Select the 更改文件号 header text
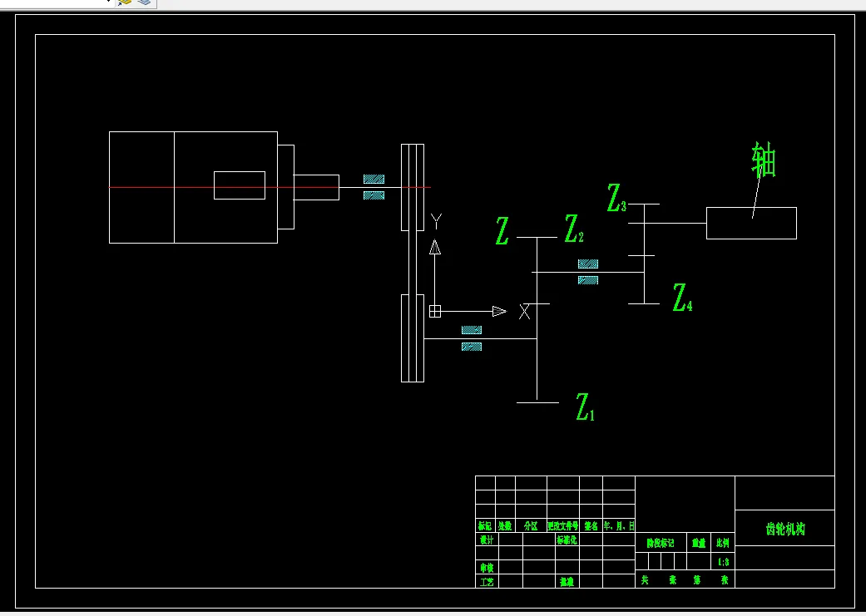Image resolution: width=866 pixels, height=616 pixels. [x=563, y=526]
